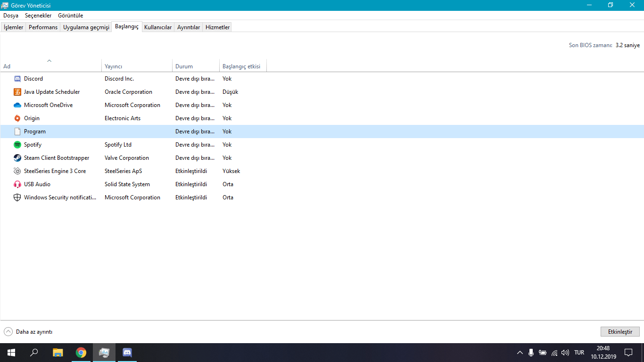Sort by the Ad column header

coord(51,66)
